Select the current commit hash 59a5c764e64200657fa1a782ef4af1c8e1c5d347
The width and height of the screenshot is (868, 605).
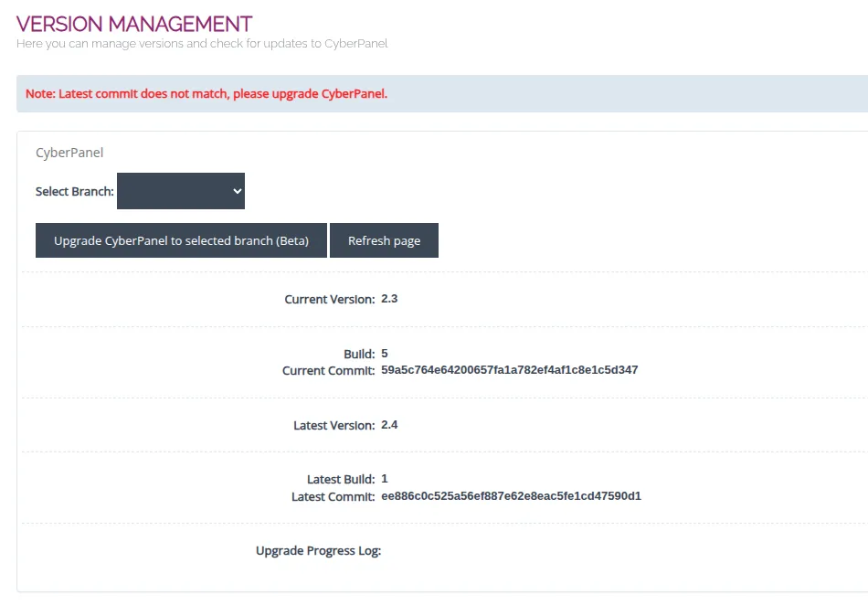(x=509, y=370)
